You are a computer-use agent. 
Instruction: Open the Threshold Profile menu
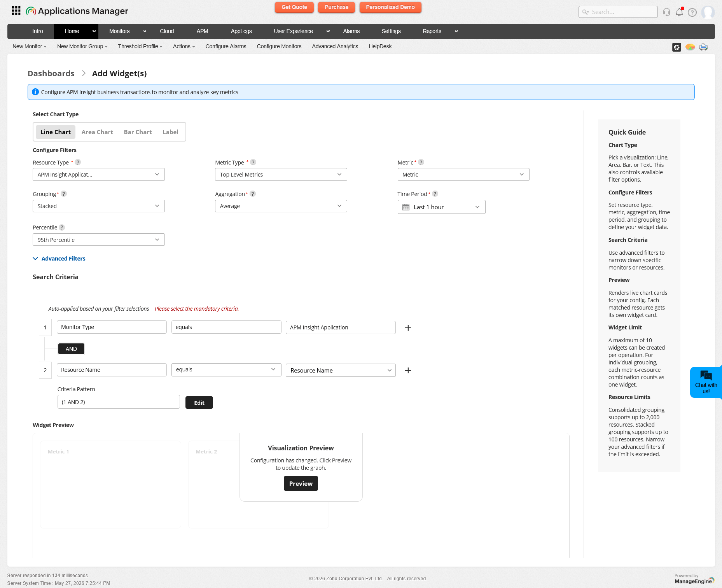(x=140, y=46)
